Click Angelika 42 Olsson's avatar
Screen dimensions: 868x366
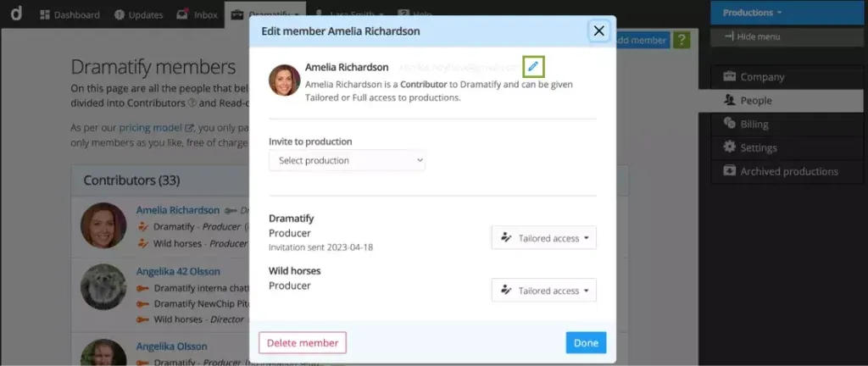(103, 286)
